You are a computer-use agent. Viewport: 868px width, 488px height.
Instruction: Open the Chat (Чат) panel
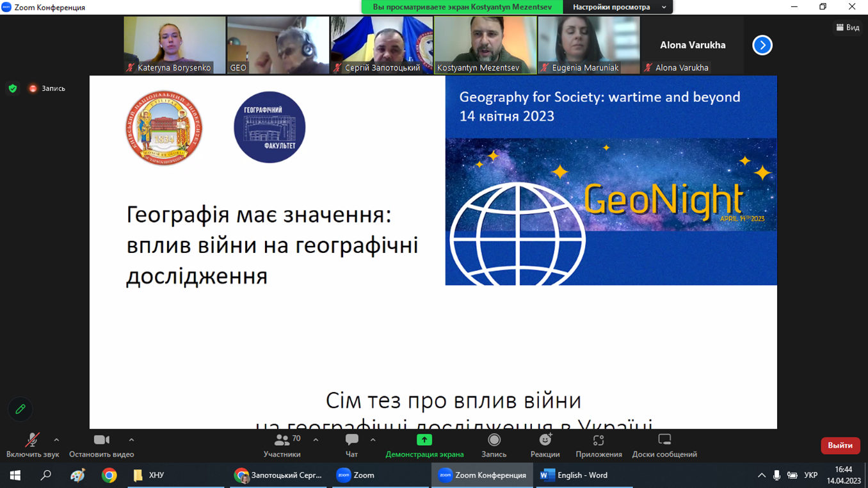[351, 441]
